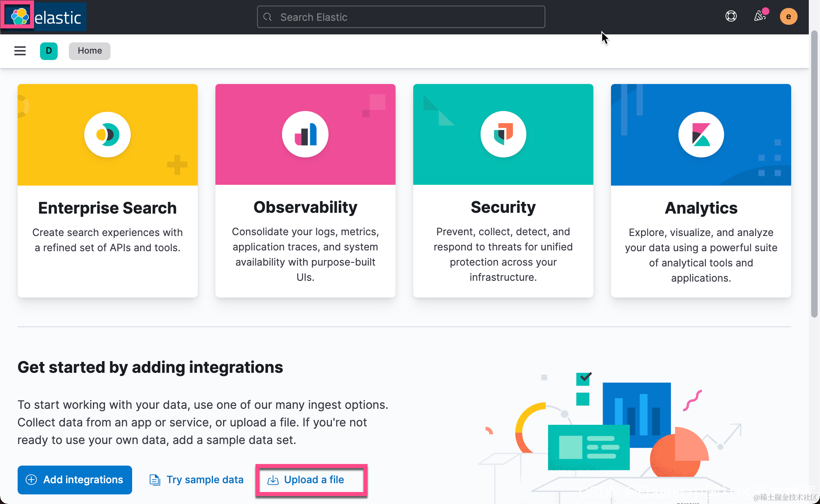Focus the Search Elastic field
Screen dimensions: 820x504
tap(400, 17)
